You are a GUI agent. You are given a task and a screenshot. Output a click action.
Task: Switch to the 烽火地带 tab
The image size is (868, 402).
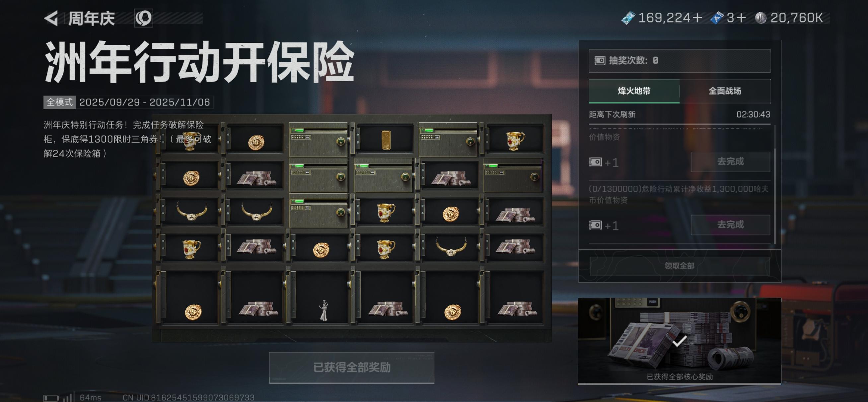[x=634, y=91]
